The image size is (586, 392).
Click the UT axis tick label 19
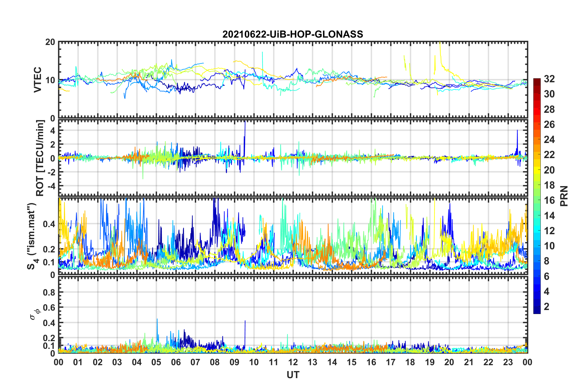(430, 362)
